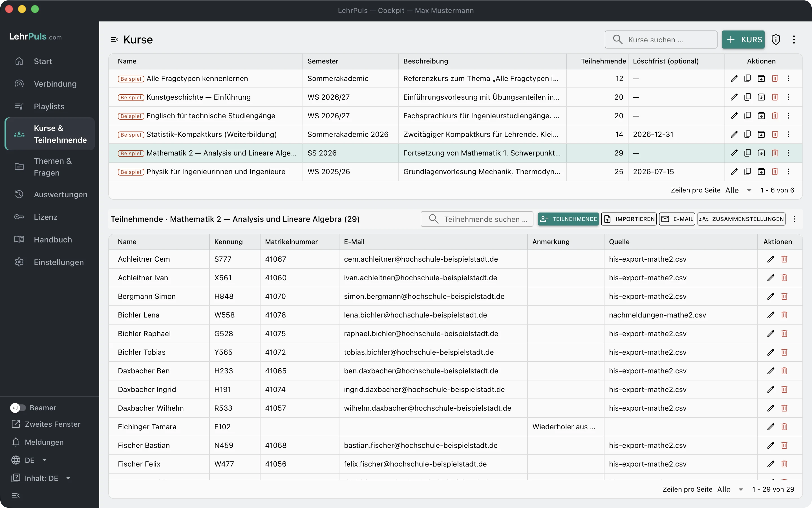Image resolution: width=812 pixels, height=508 pixels.
Task: Toggle the Beamer switch
Action: (18, 408)
